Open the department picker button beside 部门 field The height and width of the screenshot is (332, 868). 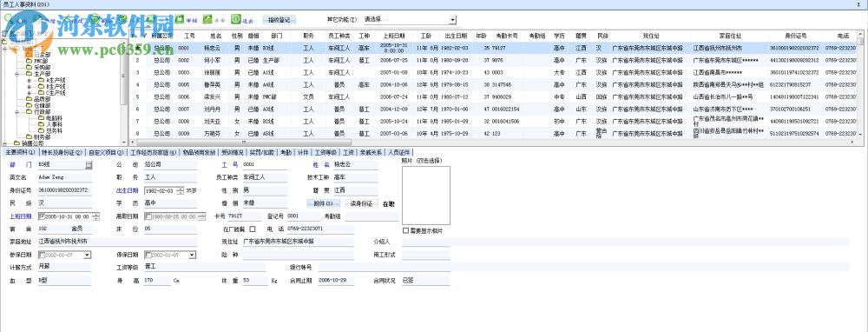point(89,164)
